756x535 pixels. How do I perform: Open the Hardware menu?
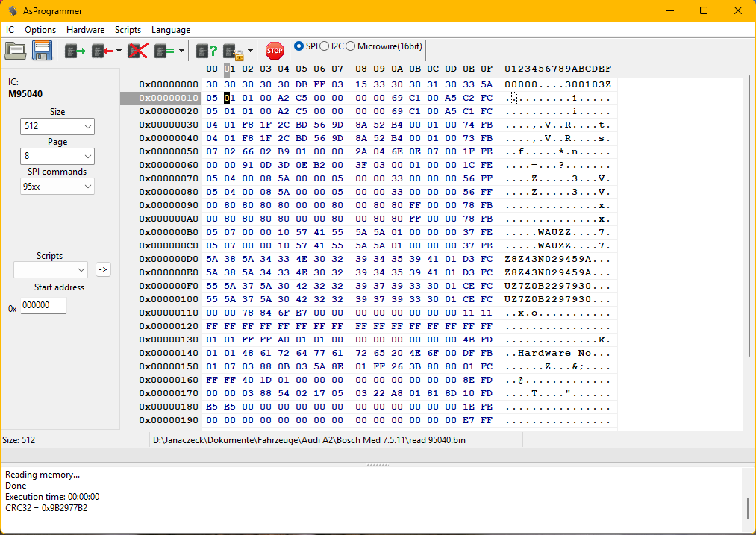click(x=85, y=30)
